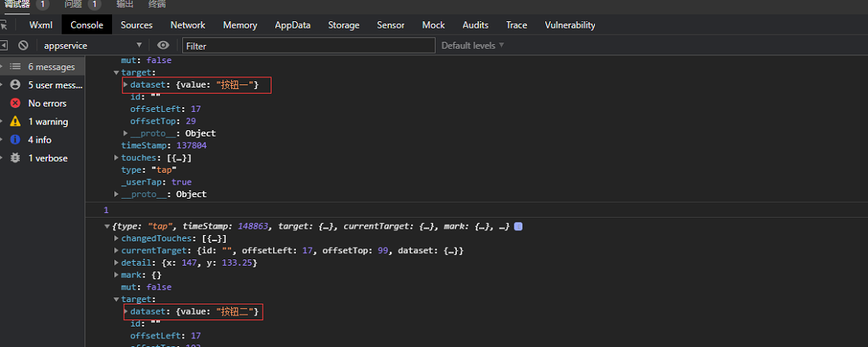Select the user messages filter row
This screenshot has width=868, height=347.
coord(43,85)
